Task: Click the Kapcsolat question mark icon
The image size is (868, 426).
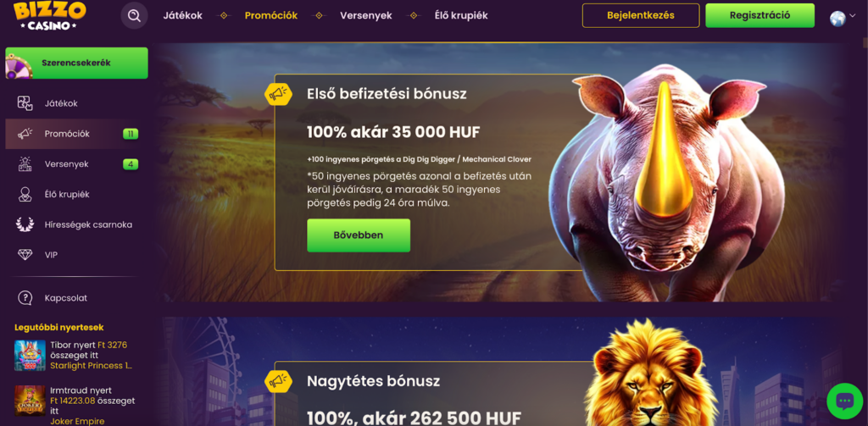Action: [x=25, y=297]
